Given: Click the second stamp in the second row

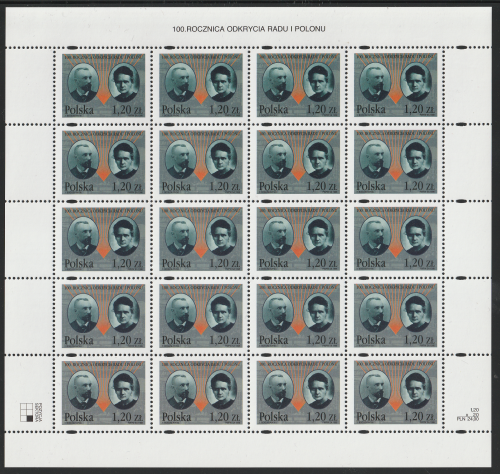Looking at the screenshot, I should pos(201,162).
